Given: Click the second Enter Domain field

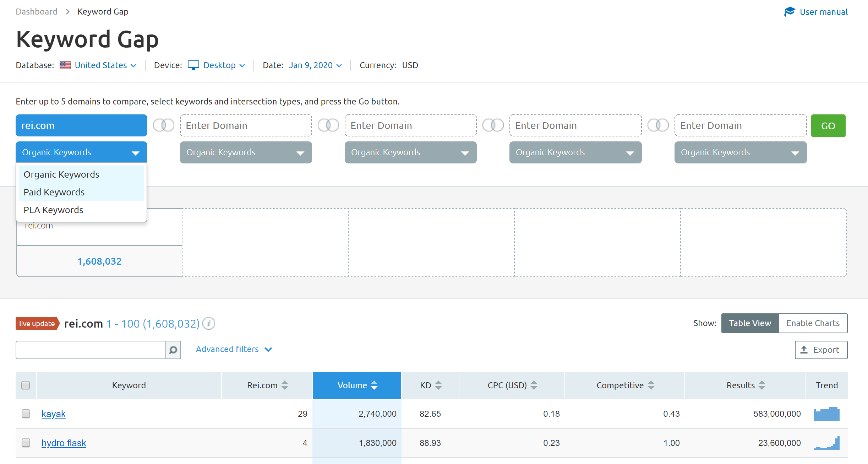Looking at the screenshot, I should 246,125.
